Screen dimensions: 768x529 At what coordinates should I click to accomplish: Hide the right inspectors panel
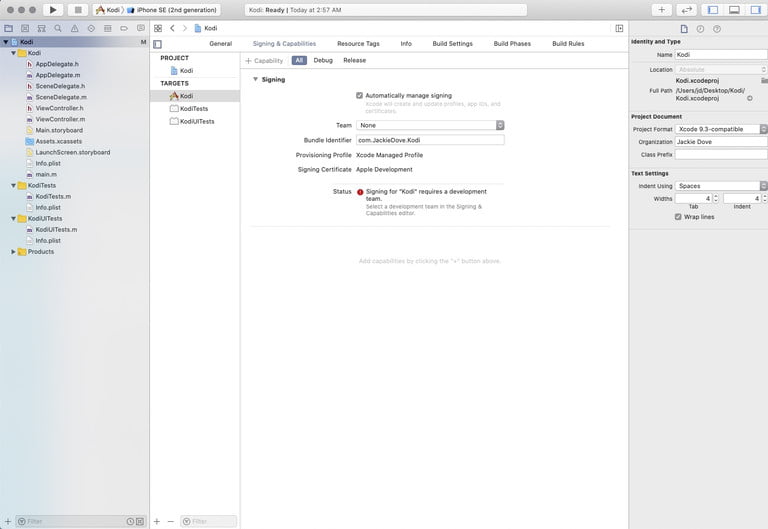pos(755,10)
